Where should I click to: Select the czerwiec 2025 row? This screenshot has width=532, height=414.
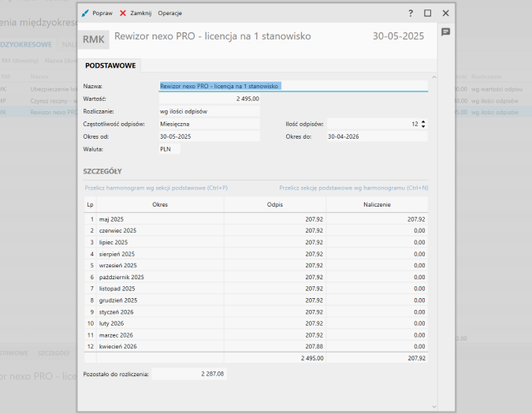256,230
